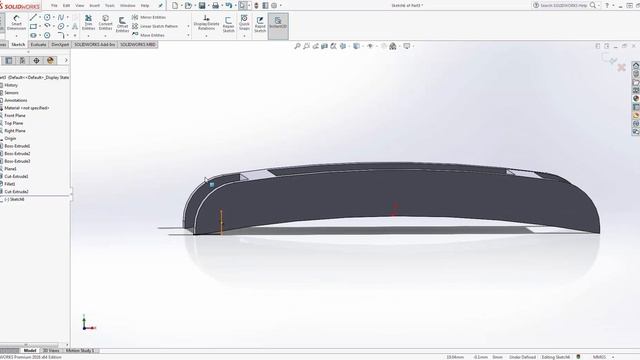Click Move Entities in the ribbon
The width and height of the screenshot is (640, 360).
pyautogui.click(x=148, y=35)
